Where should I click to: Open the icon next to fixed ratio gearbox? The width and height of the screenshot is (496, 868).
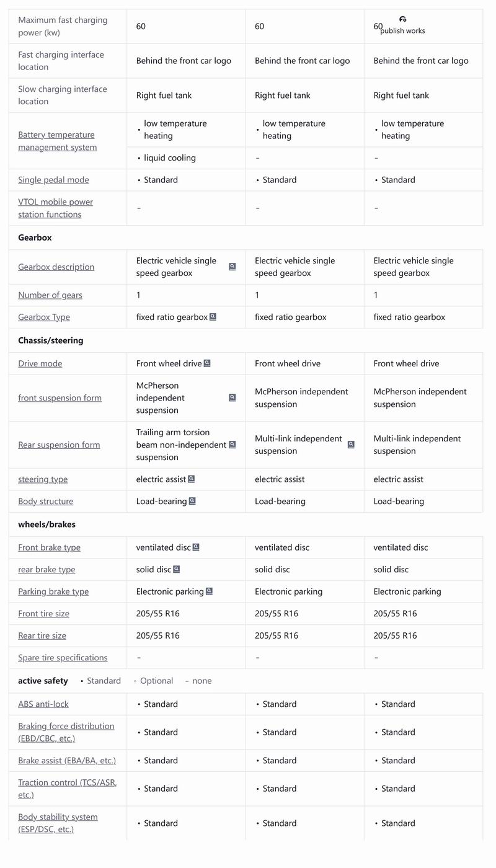click(x=213, y=317)
